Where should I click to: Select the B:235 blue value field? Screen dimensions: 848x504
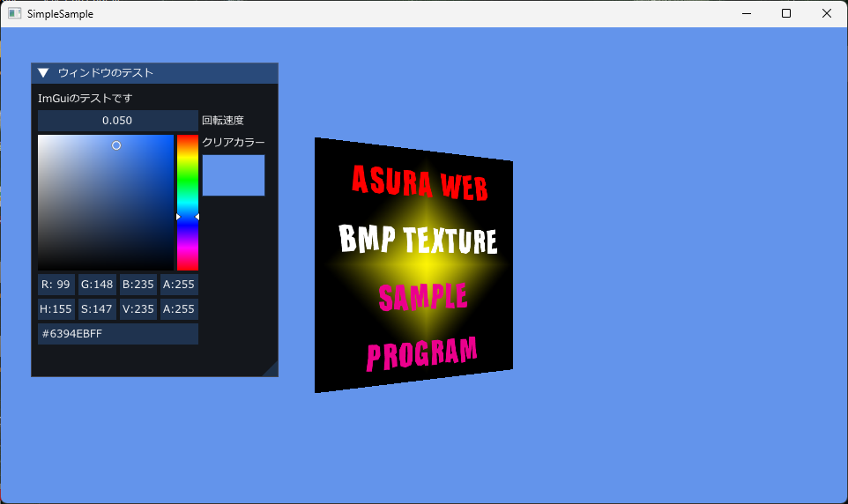point(138,285)
